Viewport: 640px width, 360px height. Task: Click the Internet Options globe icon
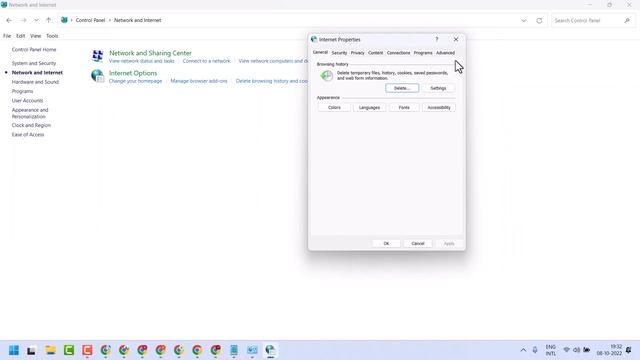[x=98, y=76]
